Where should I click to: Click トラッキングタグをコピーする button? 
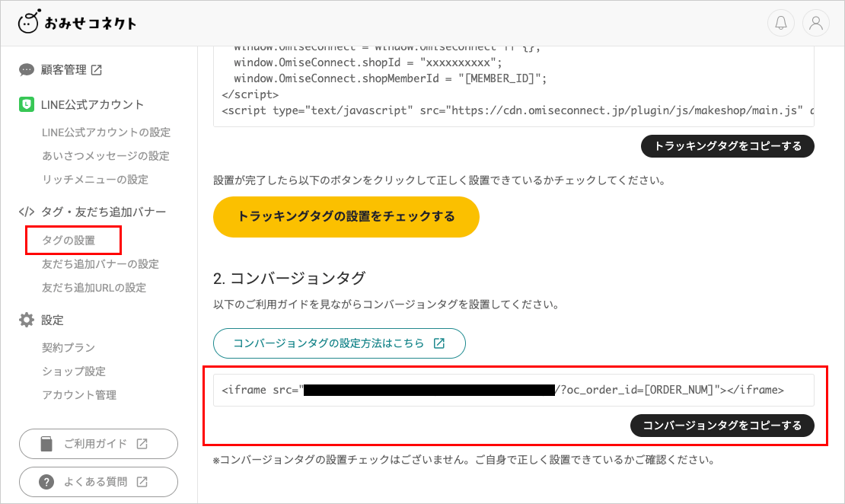point(728,146)
